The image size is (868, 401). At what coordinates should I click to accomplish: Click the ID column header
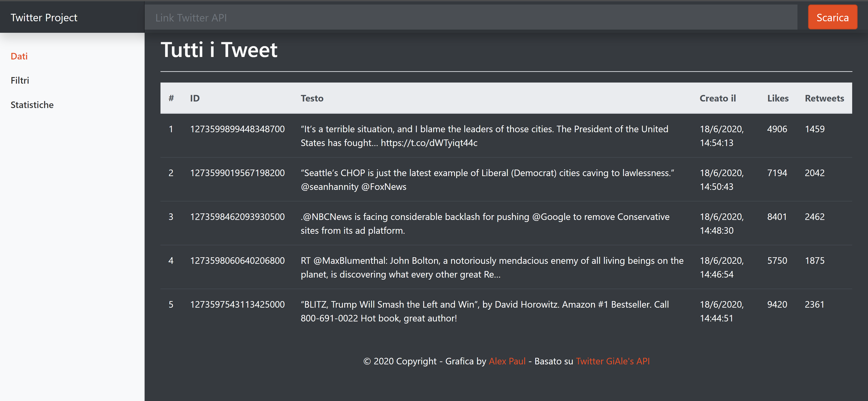195,98
